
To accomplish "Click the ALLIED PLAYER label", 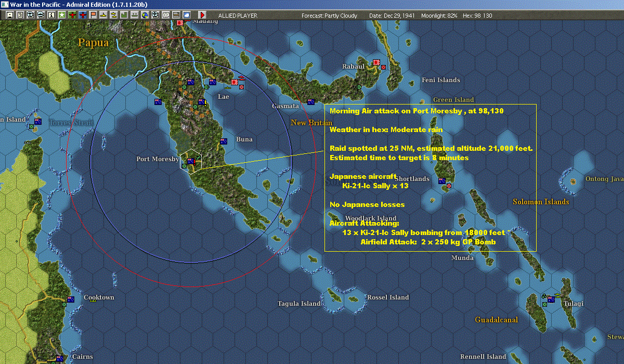I will click(x=238, y=16).
